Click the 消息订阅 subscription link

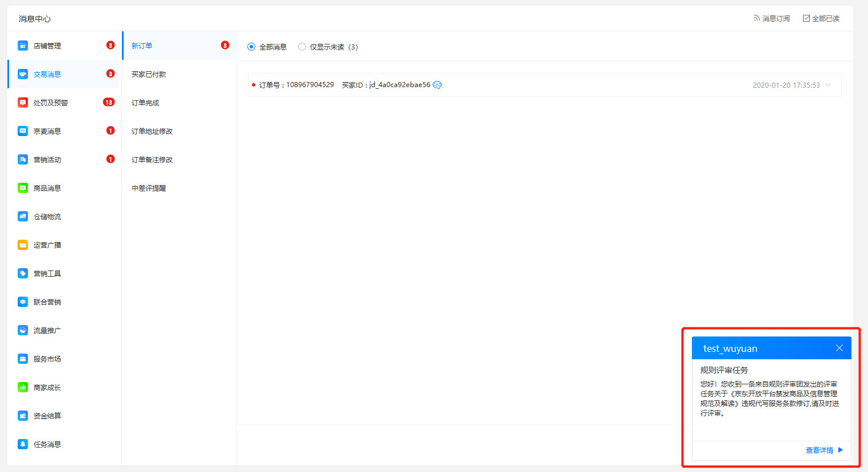(772, 18)
